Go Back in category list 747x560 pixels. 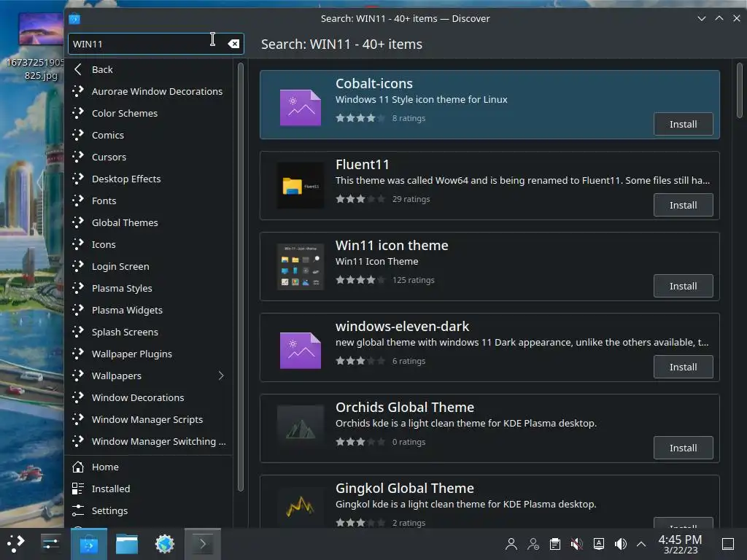150,69
